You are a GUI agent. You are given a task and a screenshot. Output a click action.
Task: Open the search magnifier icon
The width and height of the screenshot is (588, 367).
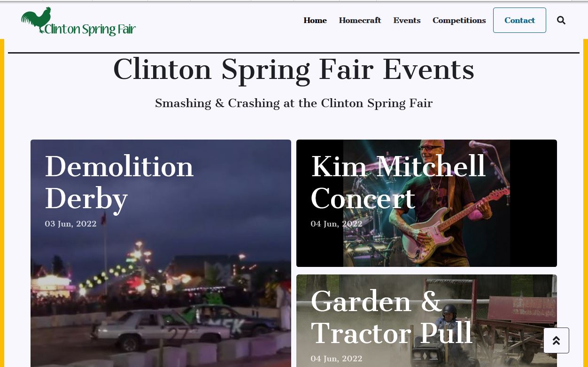pos(561,20)
